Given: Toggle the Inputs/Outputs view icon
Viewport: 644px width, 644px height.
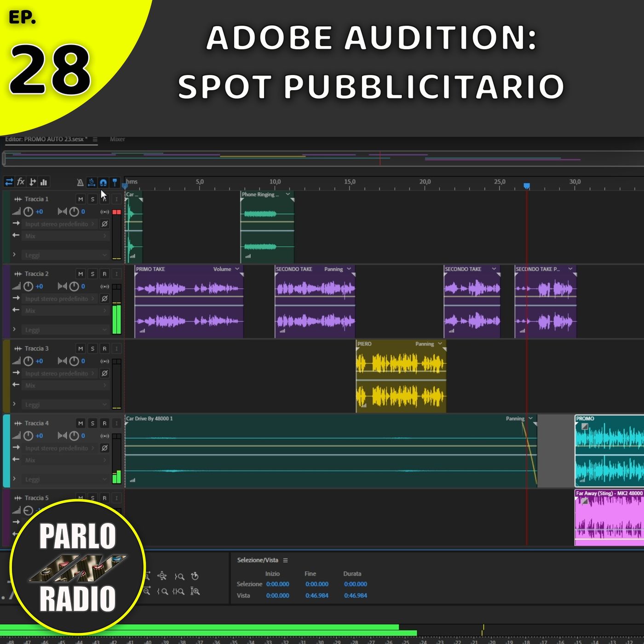Looking at the screenshot, I should [9, 182].
